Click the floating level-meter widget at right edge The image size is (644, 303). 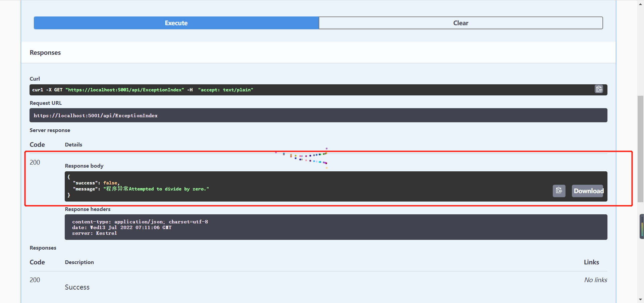click(x=642, y=226)
